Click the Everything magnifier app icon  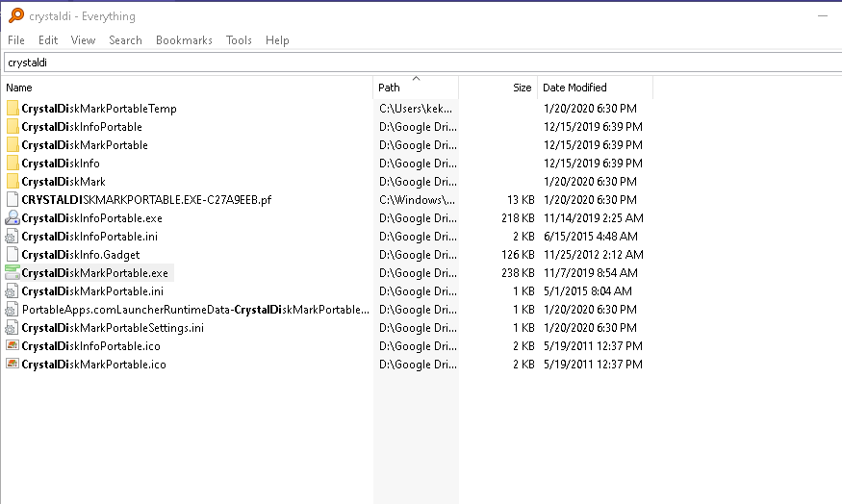pyautogui.click(x=16, y=15)
